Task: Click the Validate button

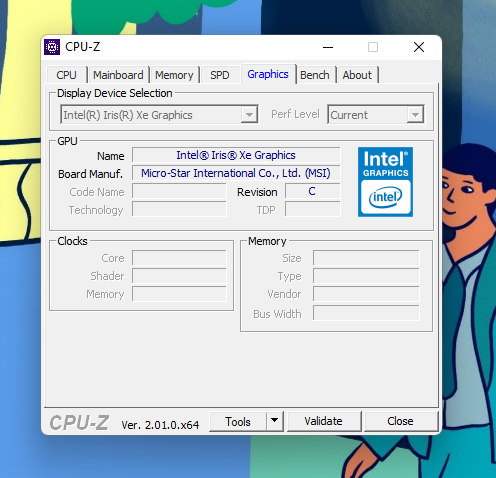Action: pyautogui.click(x=323, y=421)
